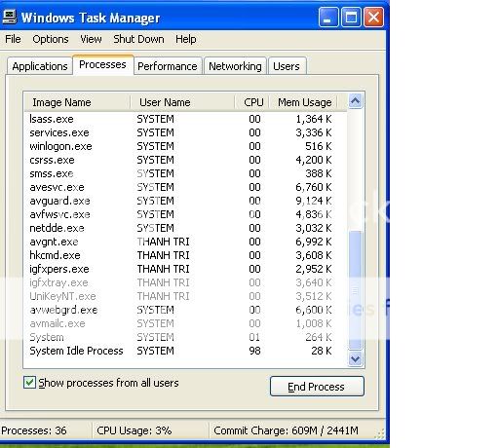Open the Options menu
This screenshot has width=499, height=448.
(51, 39)
